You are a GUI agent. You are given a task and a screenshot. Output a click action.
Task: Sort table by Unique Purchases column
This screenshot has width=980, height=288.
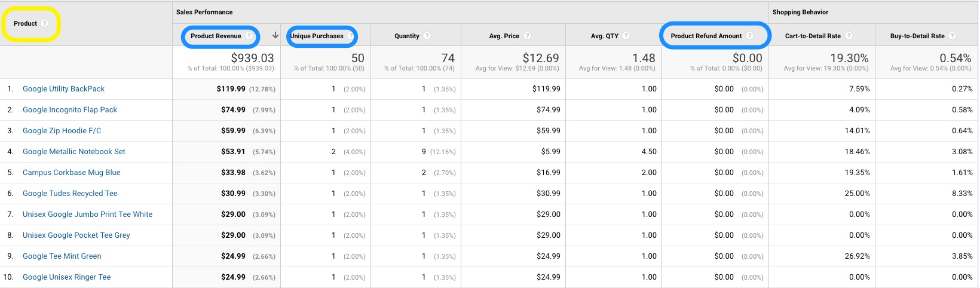point(317,36)
